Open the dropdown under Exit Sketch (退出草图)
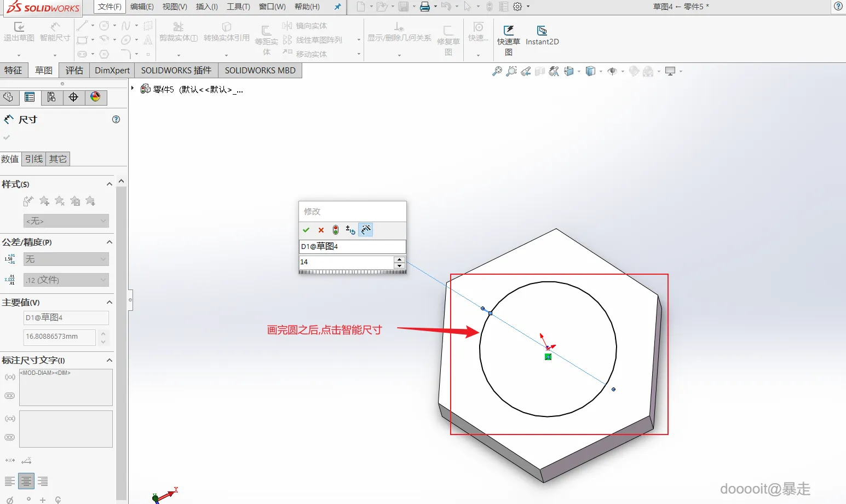 point(19,55)
